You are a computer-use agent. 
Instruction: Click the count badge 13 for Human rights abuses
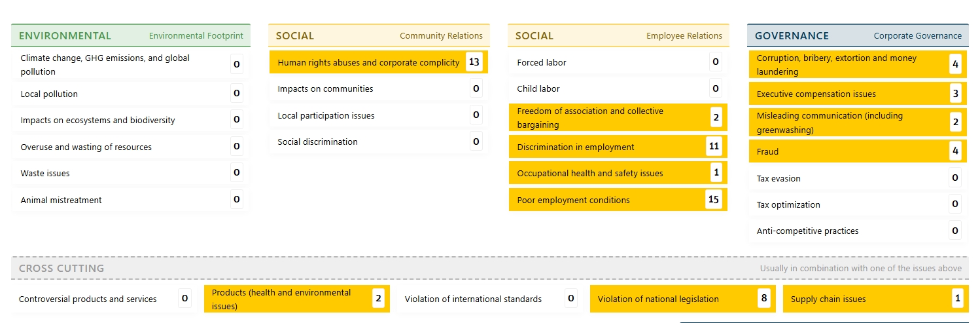[x=474, y=62]
